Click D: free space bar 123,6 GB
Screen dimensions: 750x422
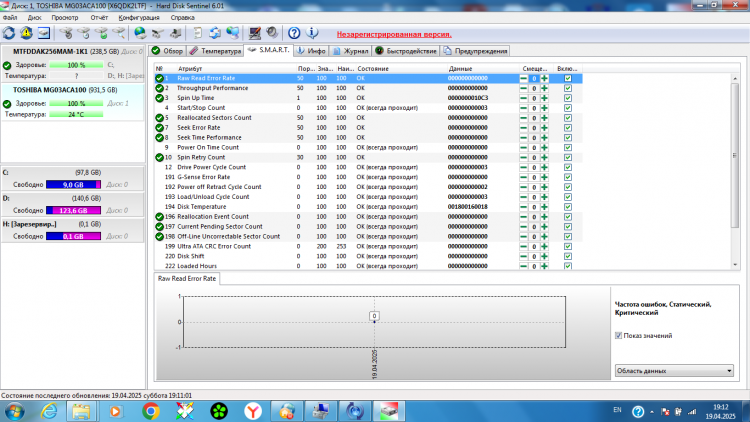click(x=73, y=211)
